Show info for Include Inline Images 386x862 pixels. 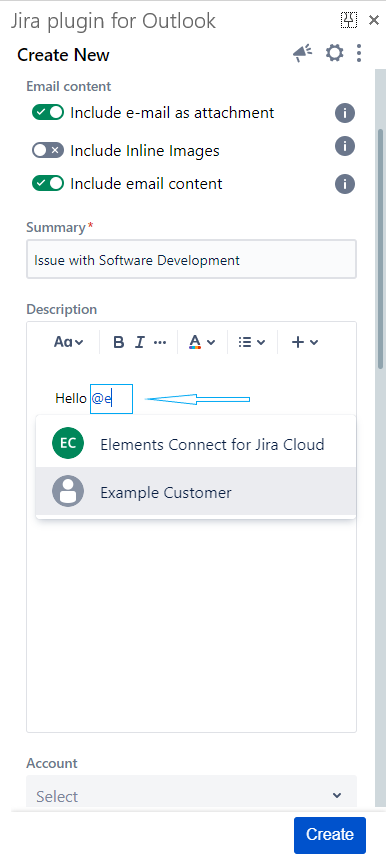click(345, 146)
